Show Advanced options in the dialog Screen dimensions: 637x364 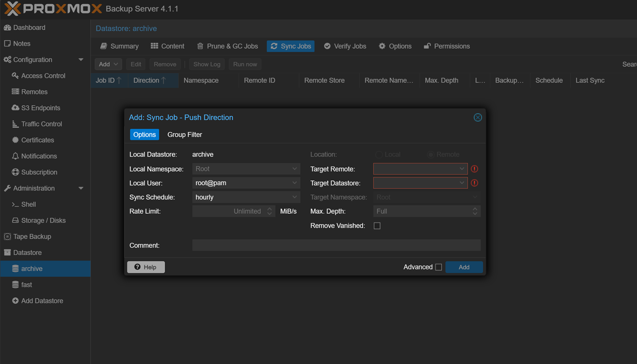pos(439,267)
